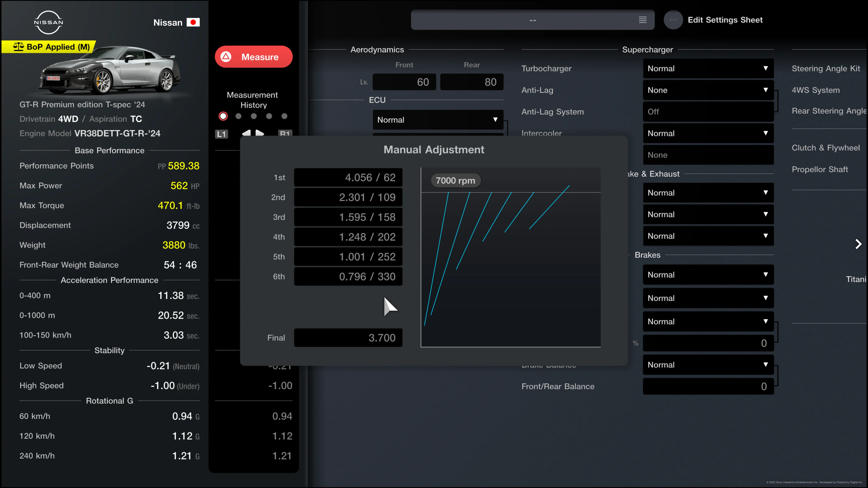This screenshot has height=488, width=868.
Task: Select the 4th gear ratio field
Action: pyautogui.click(x=348, y=237)
